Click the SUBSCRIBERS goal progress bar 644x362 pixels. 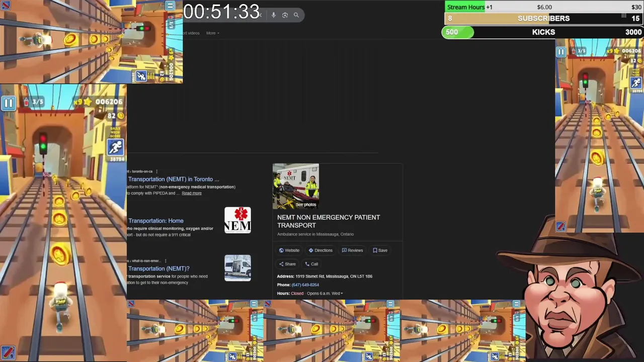[x=543, y=19]
